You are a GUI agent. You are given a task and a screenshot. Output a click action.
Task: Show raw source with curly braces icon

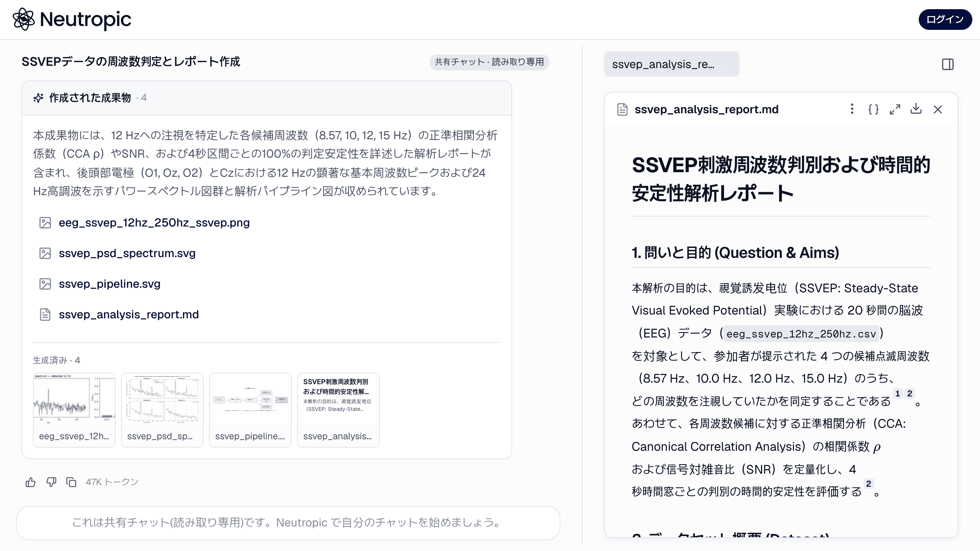point(873,109)
